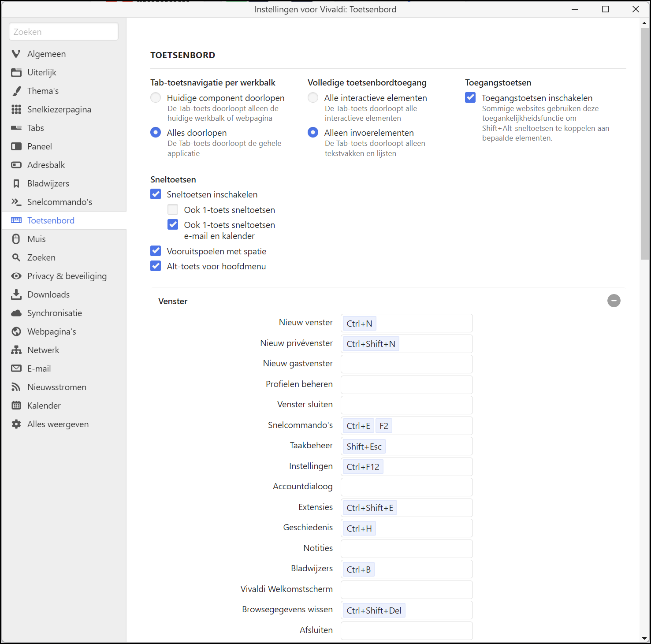Disable Alt-toets voor hoofdmenu checkbox
The width and height of the screenshot is (651, 644).
(x=156, y=266)
